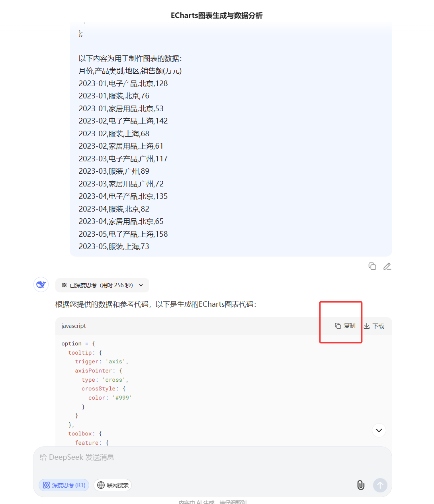Click the code line option = {
Screen dimensions: 434x504
coord(78,343)
